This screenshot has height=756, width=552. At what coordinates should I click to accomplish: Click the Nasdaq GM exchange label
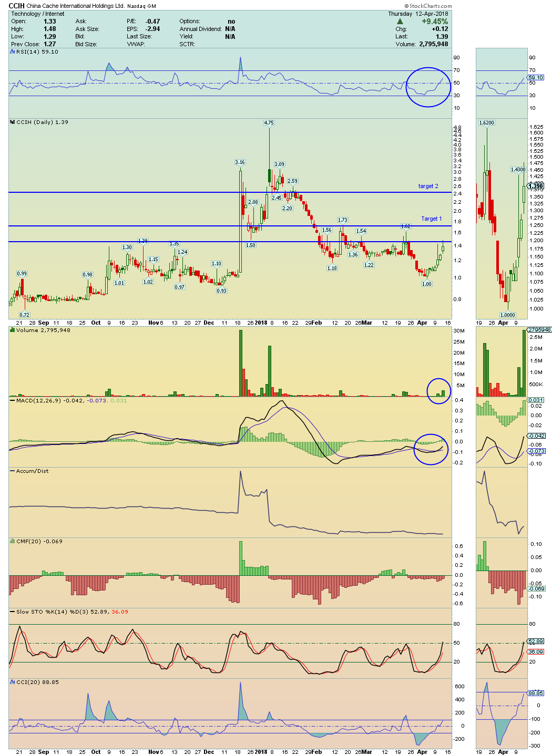tap(141, 6)
